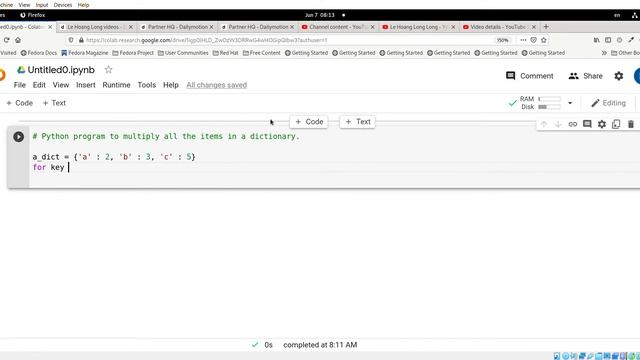Click execution status completed at 8:11 AM
The image size is (640, 360).
point(320,345)
